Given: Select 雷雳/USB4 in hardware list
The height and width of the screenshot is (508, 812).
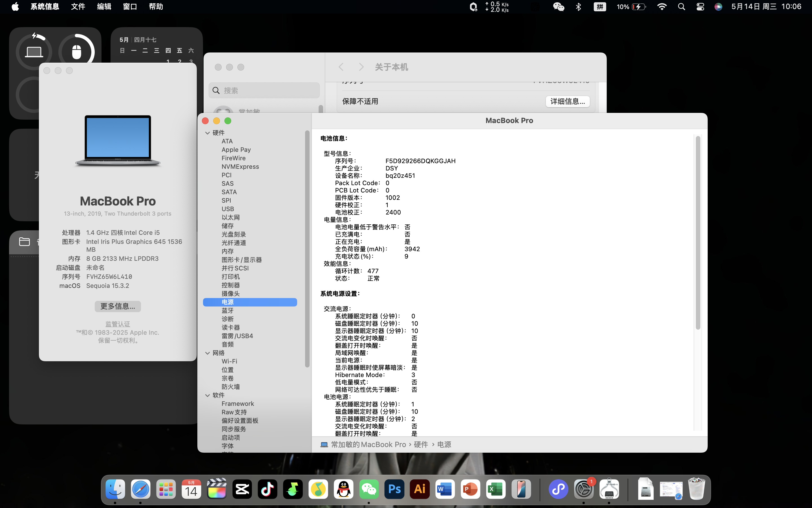Looking at the screenshot, I should (x=237, y=336).
